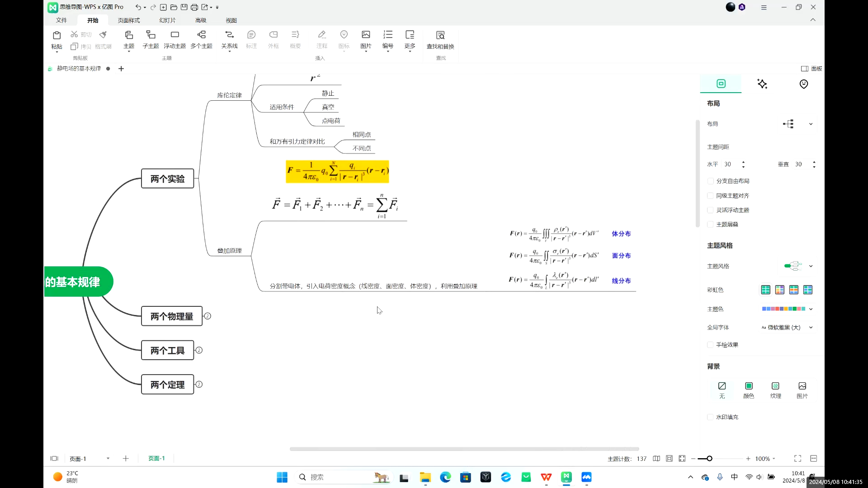The height and width of the screenshot is (488, 868).
Task: Click the Comment (注释) pencil icon
Action: (x=322, y=35)
